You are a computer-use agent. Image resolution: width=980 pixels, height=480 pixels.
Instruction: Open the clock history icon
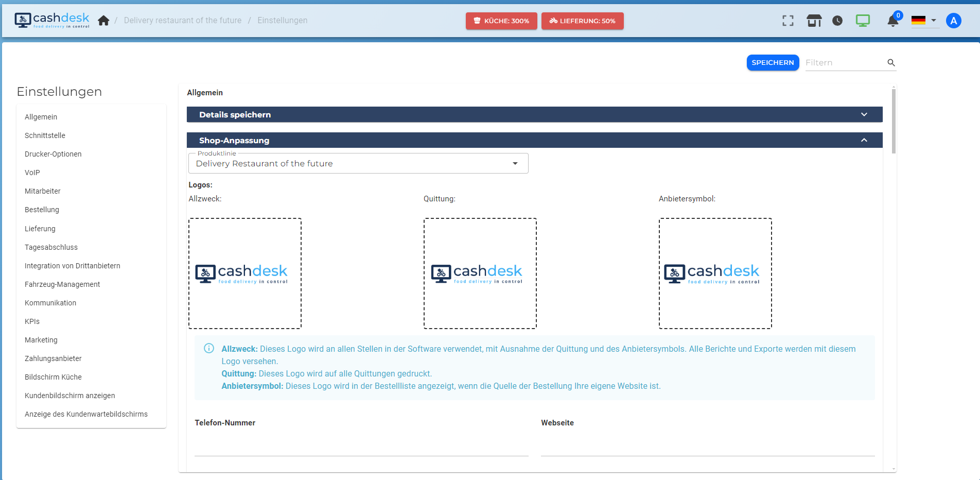point(837,21)
